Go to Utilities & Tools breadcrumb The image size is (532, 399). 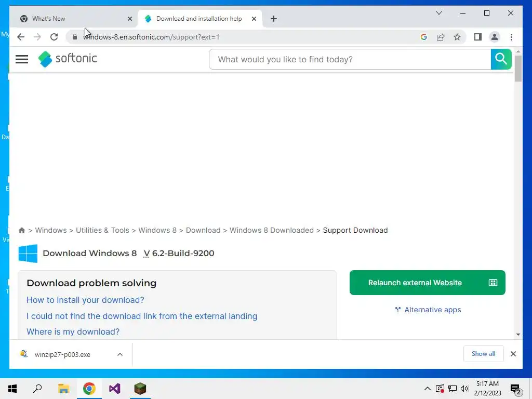(x=102, y=230)
